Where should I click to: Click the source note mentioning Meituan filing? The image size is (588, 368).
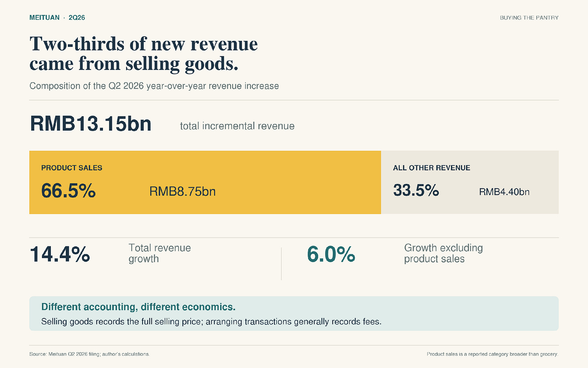click(90, 354)
